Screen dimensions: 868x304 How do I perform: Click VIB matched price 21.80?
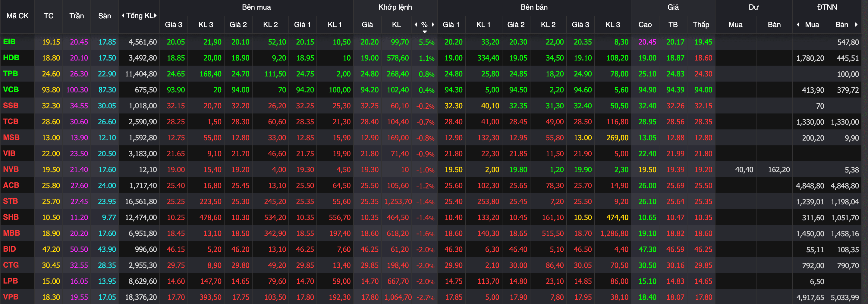pyautogui.click(x=370, y=154)
